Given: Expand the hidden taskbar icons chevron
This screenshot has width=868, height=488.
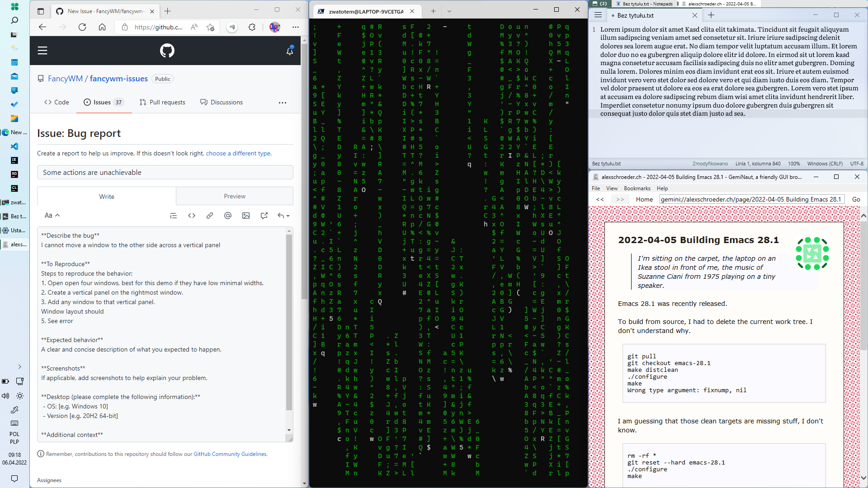Looking at the screenshot, I should [x=19, y=366].
